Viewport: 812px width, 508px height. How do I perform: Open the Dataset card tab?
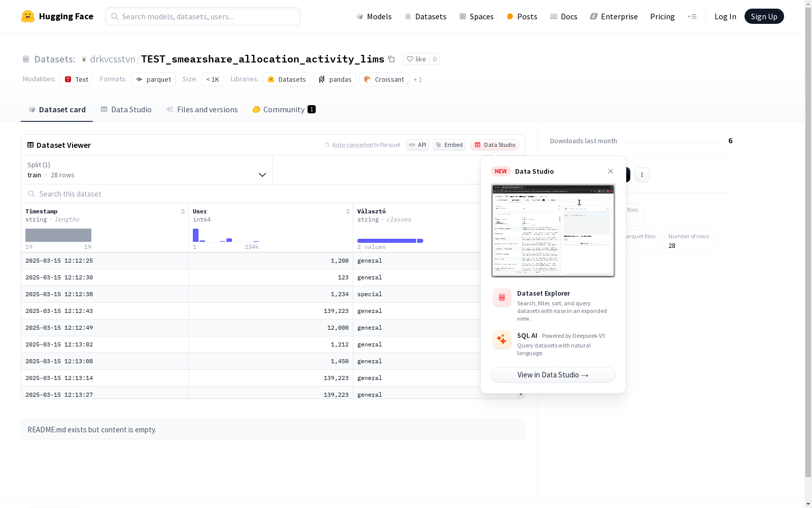[x=57, y=109]
